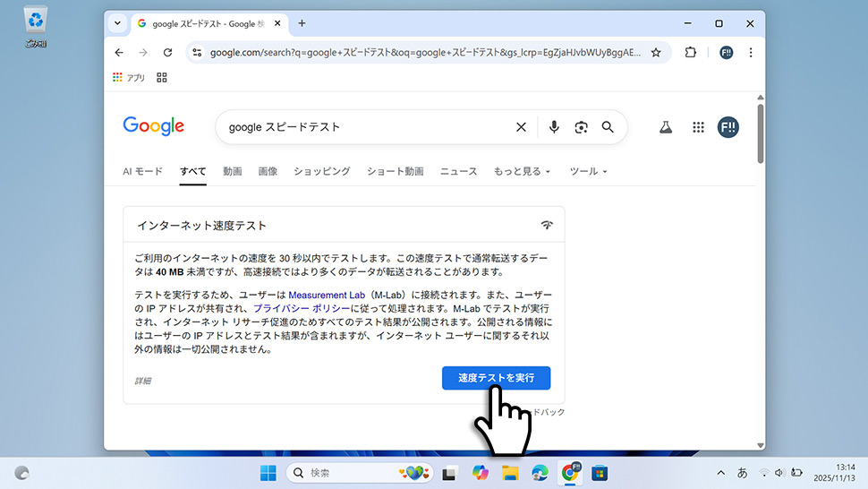
Task: Switch to ショッピング results tab
Action: click(321, 172)
